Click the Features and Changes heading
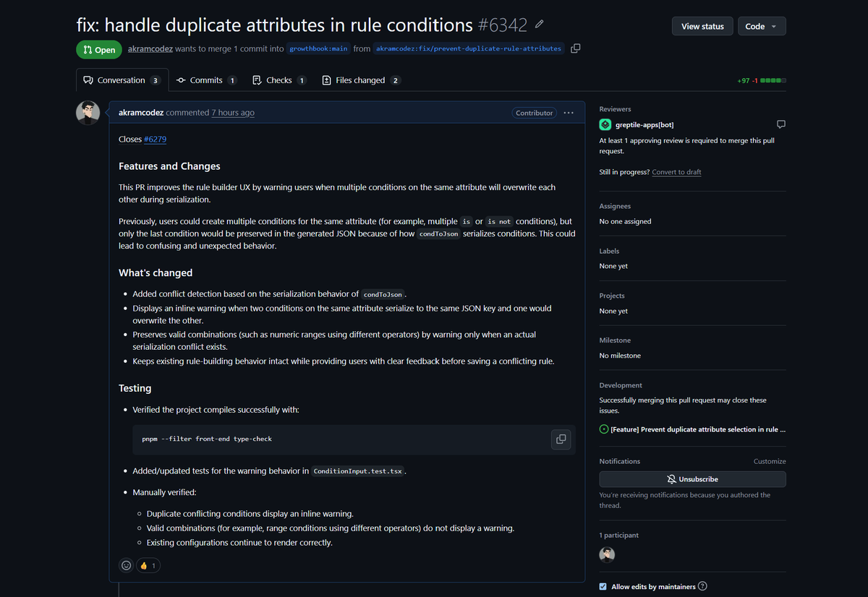Viewport: 868px width, 597px height. point(169,166)
